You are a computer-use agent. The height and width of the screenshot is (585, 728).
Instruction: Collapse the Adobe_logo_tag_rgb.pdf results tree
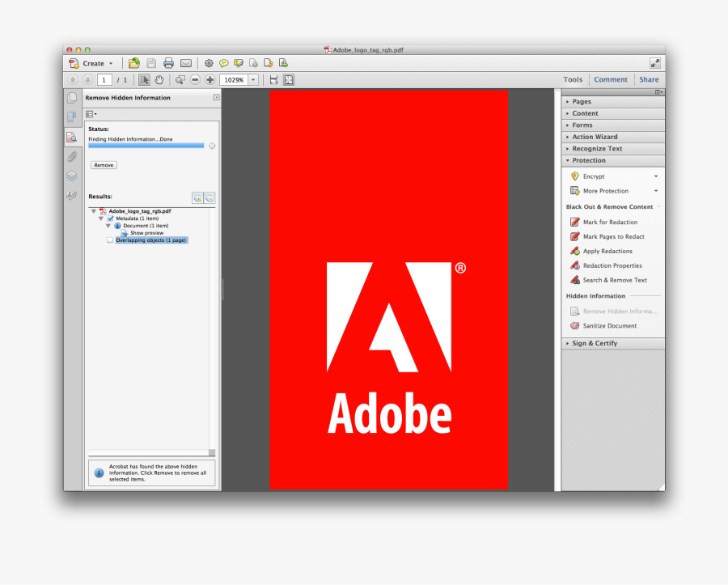(x=95, y=211)
